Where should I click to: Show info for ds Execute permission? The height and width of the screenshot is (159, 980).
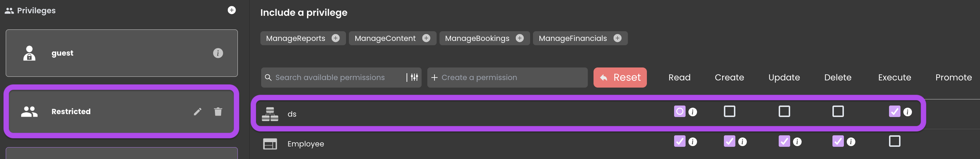[x=908, y=112]
